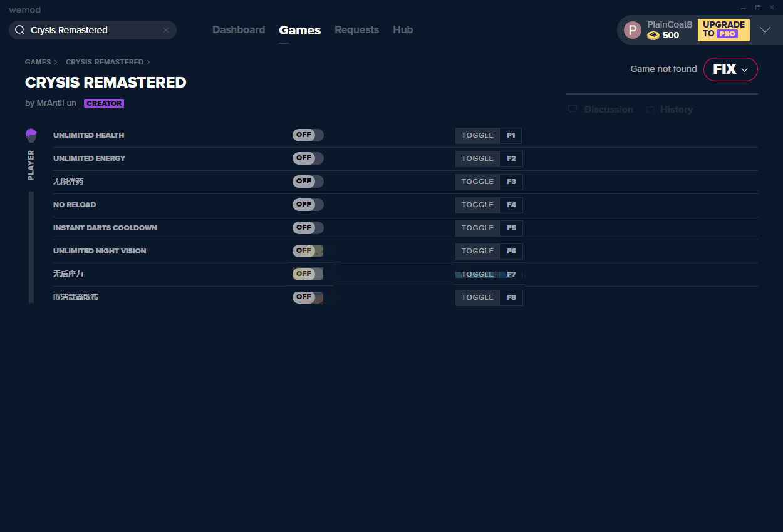The height and width of the screenshot is (532, 783).
Task: Click the History clock icon
Action: pyautogui.click(x=650, y=110)
